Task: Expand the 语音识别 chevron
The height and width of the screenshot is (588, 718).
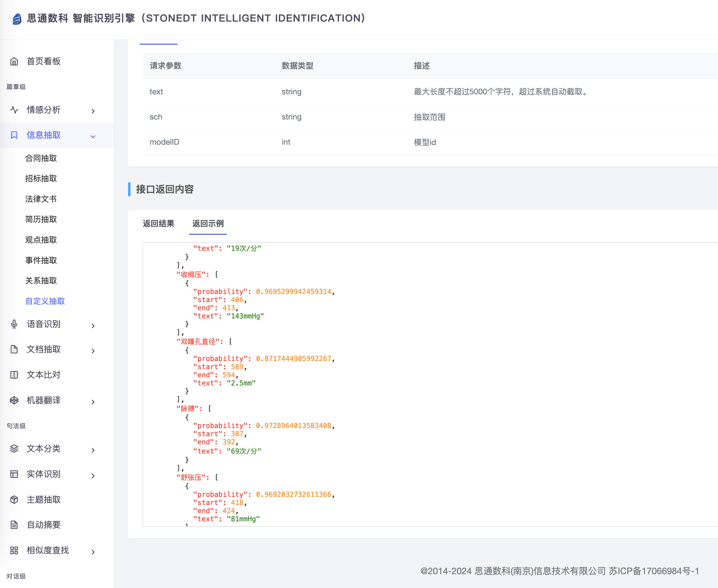Action: coord(93,326)
